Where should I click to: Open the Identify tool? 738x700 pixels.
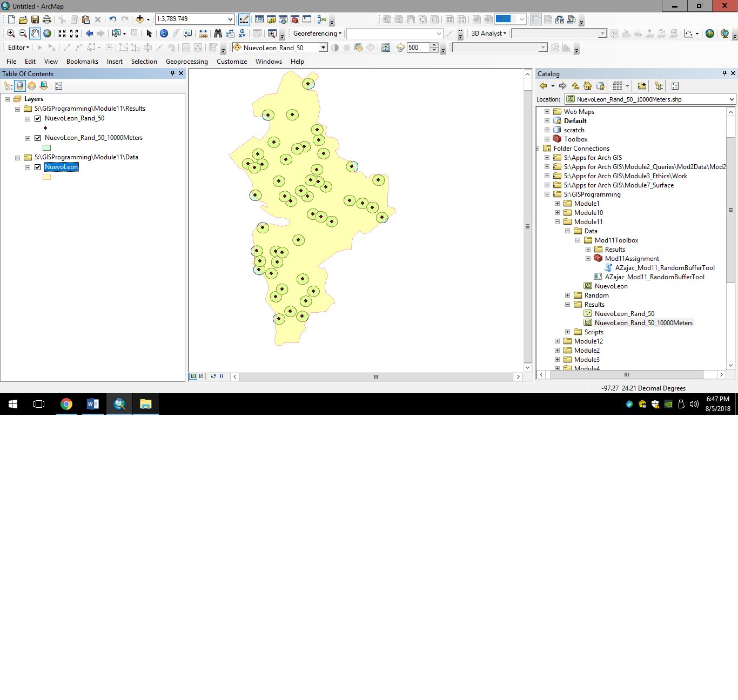point(164,33)
